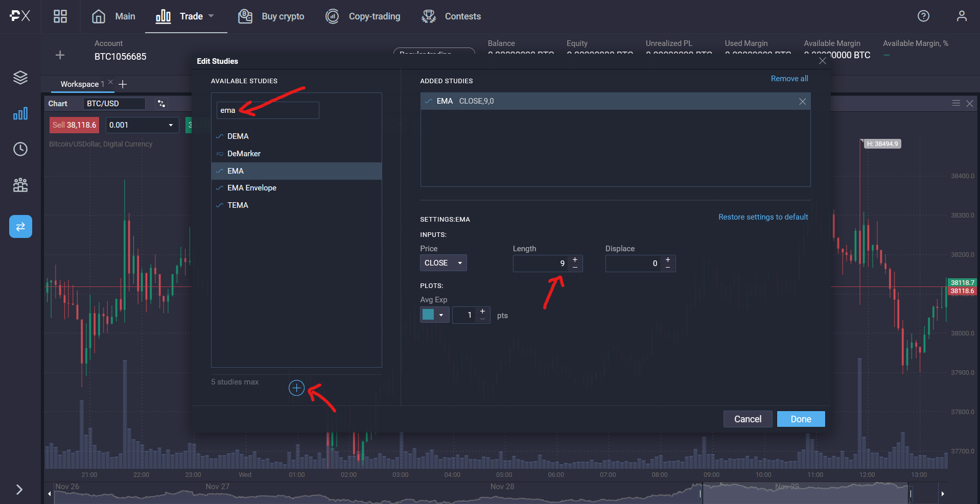Close the Workspace 1 tab
The image size is (980, 504).
click(x=110, y=82)
